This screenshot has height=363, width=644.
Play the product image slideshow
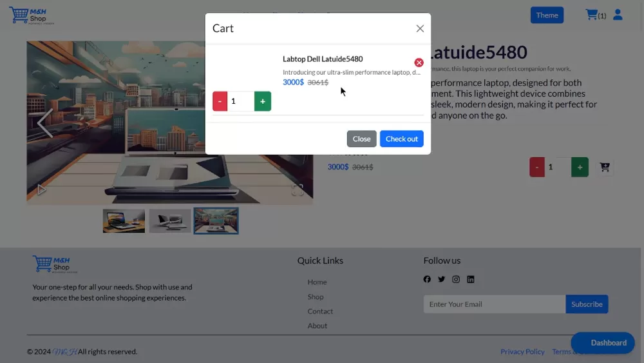[41, 190]
